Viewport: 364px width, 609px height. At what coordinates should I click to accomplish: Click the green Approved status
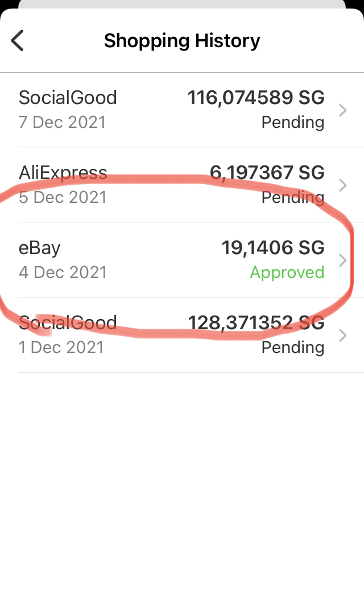click(x=287, y=273)
